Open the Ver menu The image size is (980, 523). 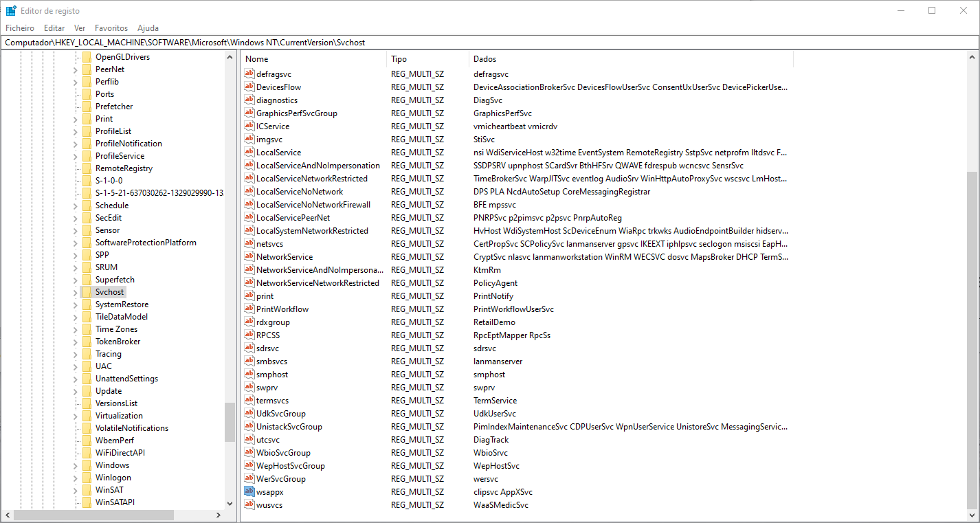click(80, 28)
